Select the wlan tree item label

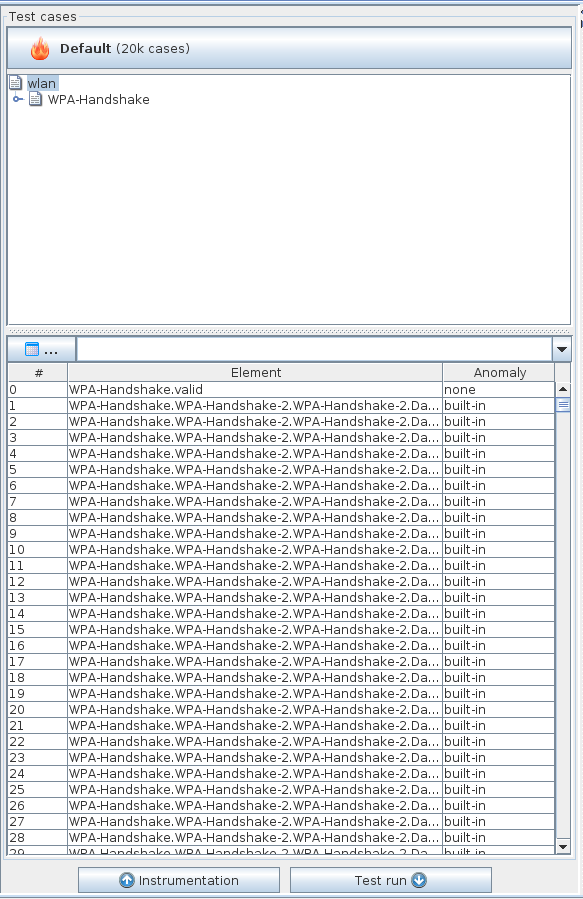(x=42, y=84)
